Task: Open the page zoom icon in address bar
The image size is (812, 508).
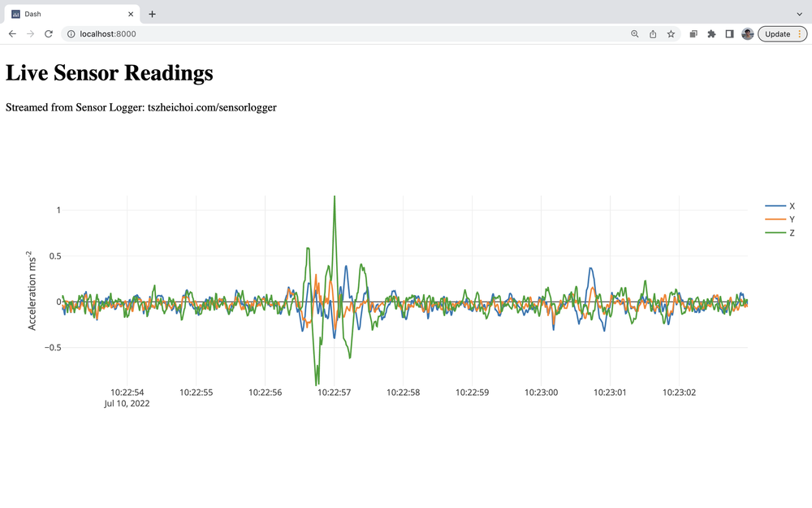Action: coord(634,34)
